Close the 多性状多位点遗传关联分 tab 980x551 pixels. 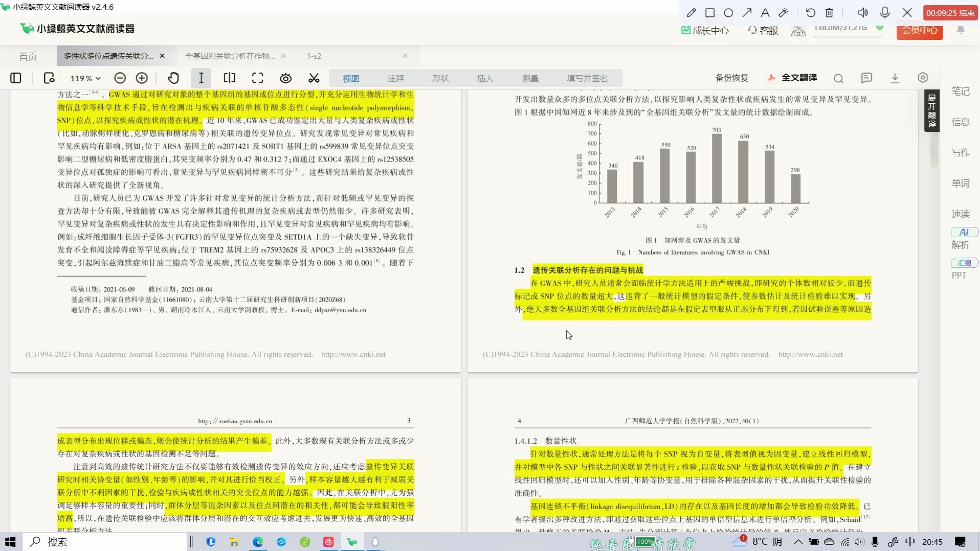click(x=162, y=56)
